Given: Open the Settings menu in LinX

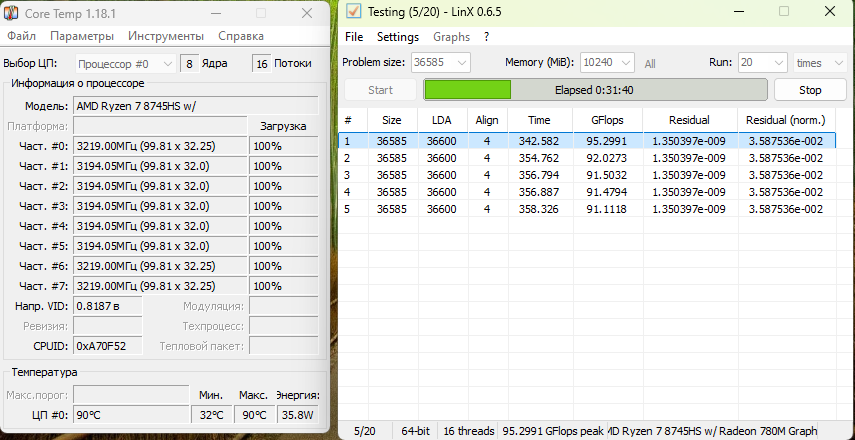Looking at the screenshot, I should click(x=398, y=37).
